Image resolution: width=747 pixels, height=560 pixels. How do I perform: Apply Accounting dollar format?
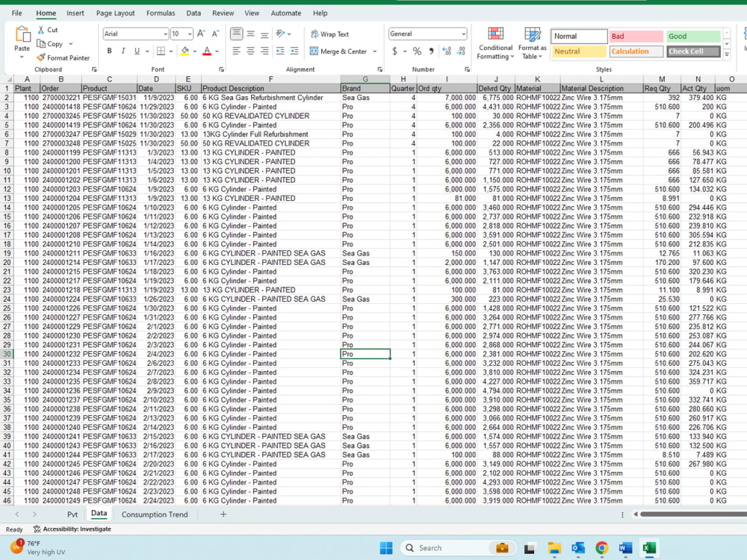pyautogui.click(x=394, y=51)
